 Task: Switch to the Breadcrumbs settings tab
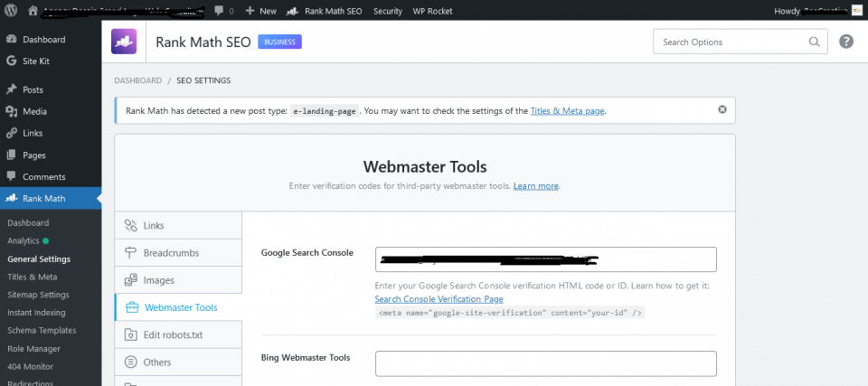(178, 252)
